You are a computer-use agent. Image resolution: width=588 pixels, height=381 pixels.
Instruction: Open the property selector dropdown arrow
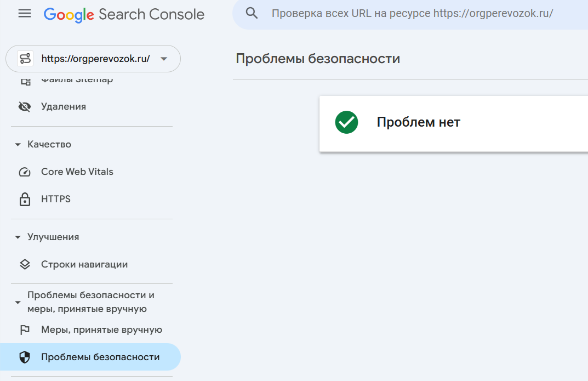point(163,59)
